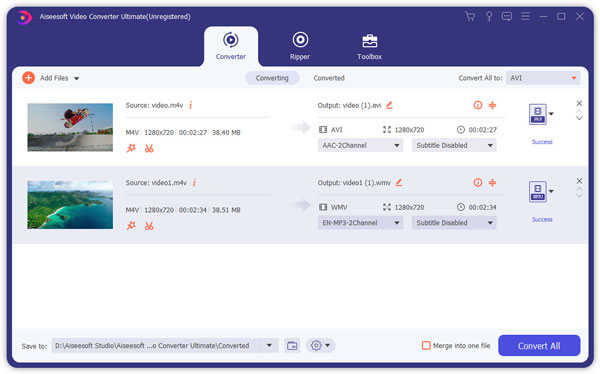This screenshot has height=374, width=600.
Task: Switch to the Toolbox tab
Action: pyautogui.click(x=370, y=46)
